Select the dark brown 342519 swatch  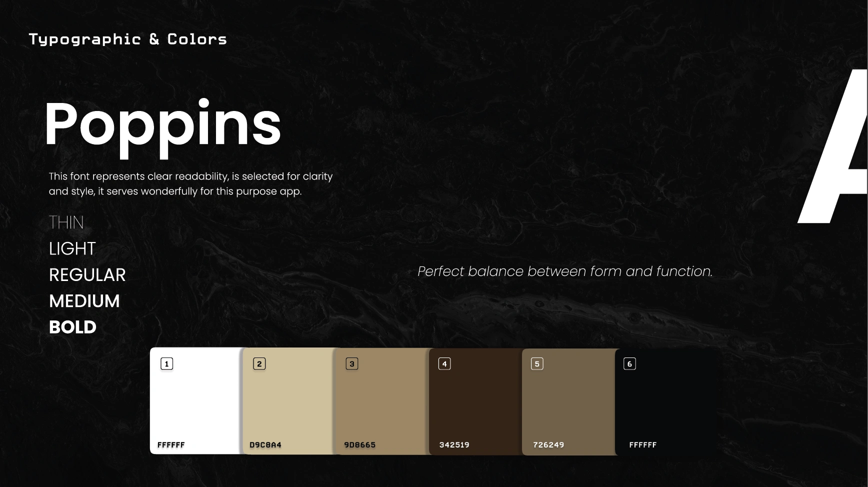pos(475,401)
